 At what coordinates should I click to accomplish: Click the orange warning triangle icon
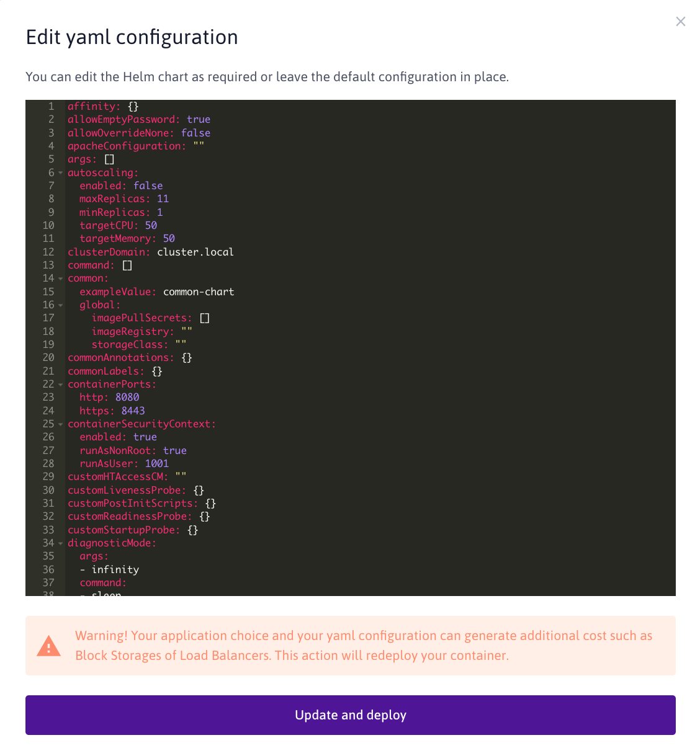[49, 646]
